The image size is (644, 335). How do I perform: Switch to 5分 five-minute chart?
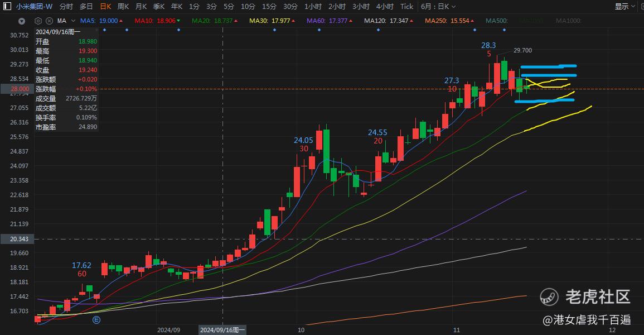click(229, 7)
